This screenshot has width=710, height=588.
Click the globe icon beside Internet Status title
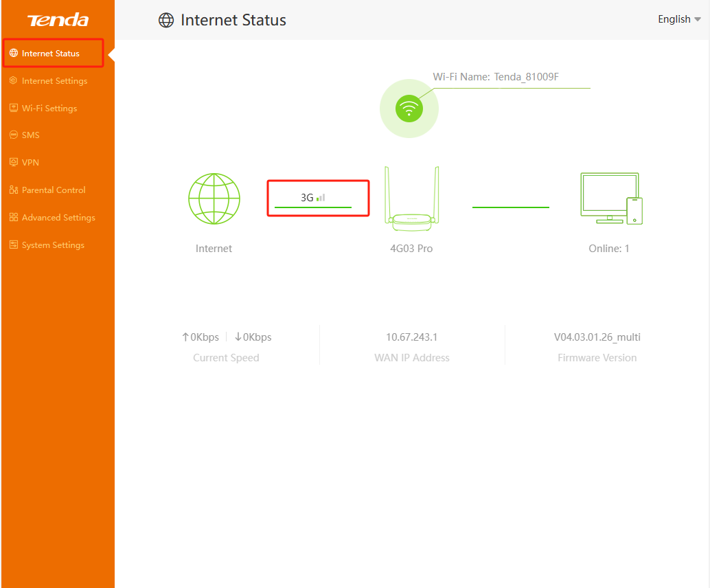click(x=166, y=21)
